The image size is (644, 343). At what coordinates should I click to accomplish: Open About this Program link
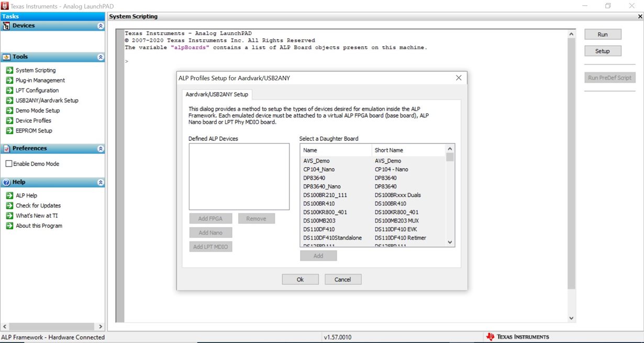click(39, 226)
